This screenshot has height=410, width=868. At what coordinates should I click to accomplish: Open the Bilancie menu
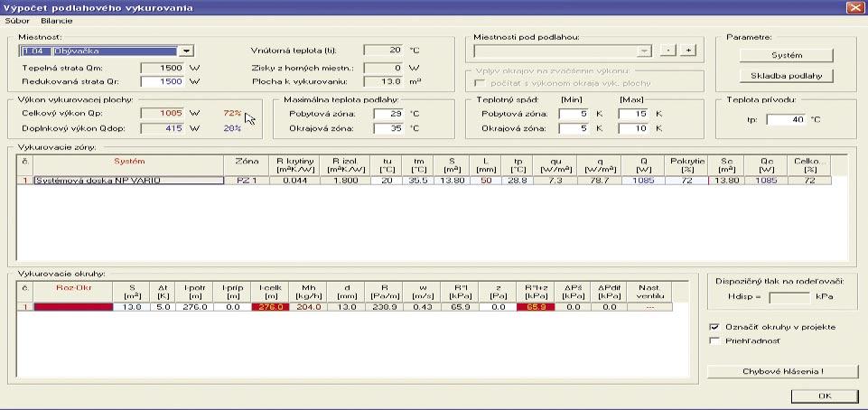pyautogui.click(x=57, y=21)
